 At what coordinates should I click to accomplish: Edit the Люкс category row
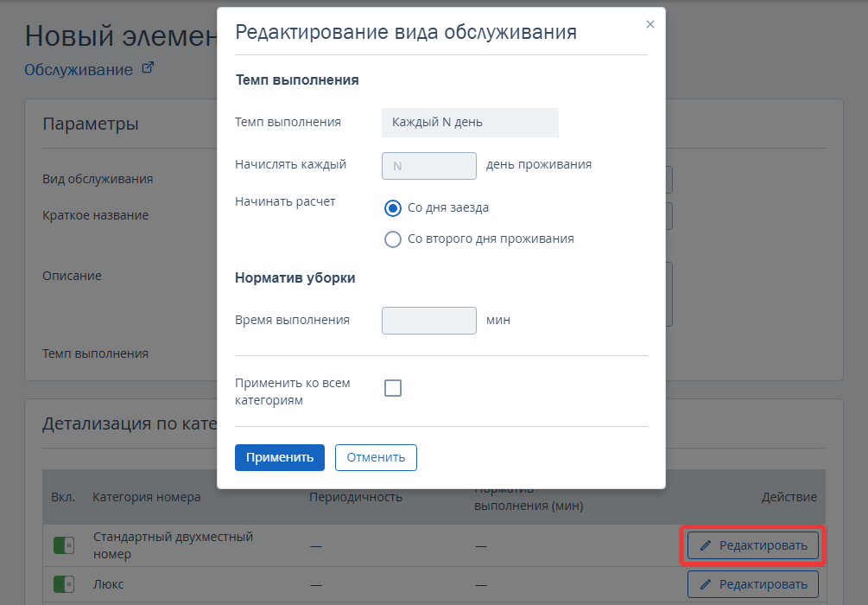753,584
